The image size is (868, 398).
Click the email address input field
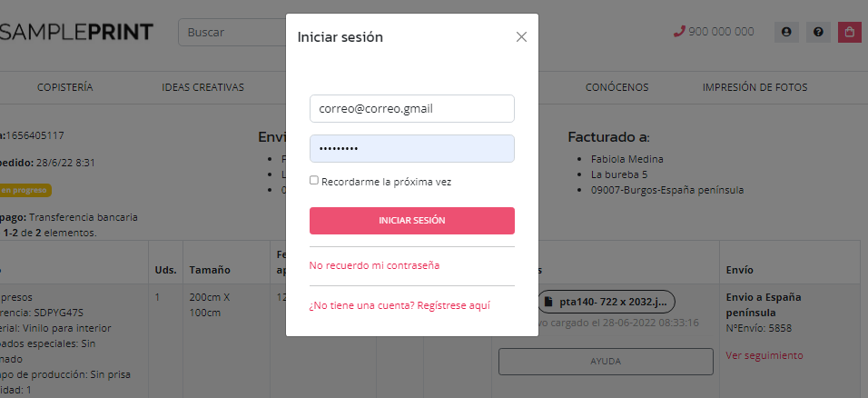411,108
